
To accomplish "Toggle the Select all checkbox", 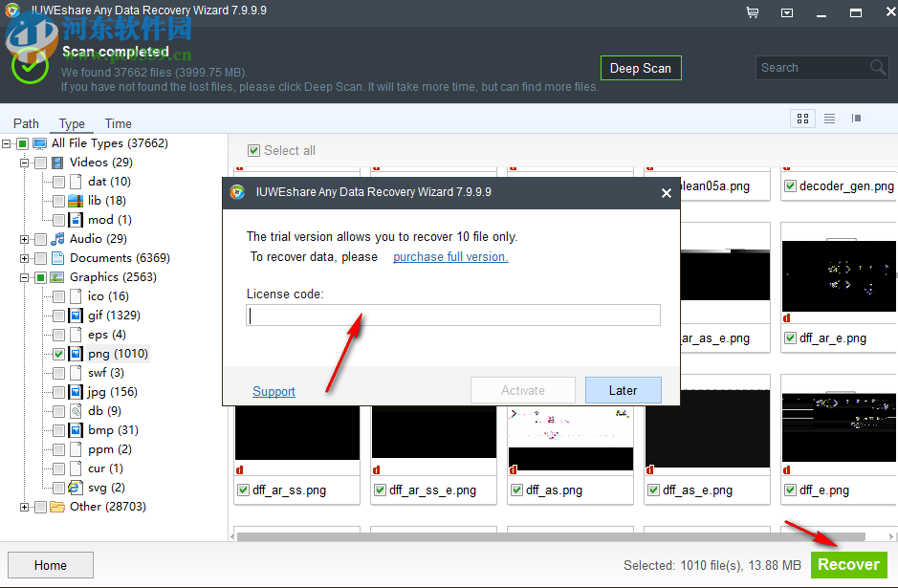I will (x=253, y=150).
